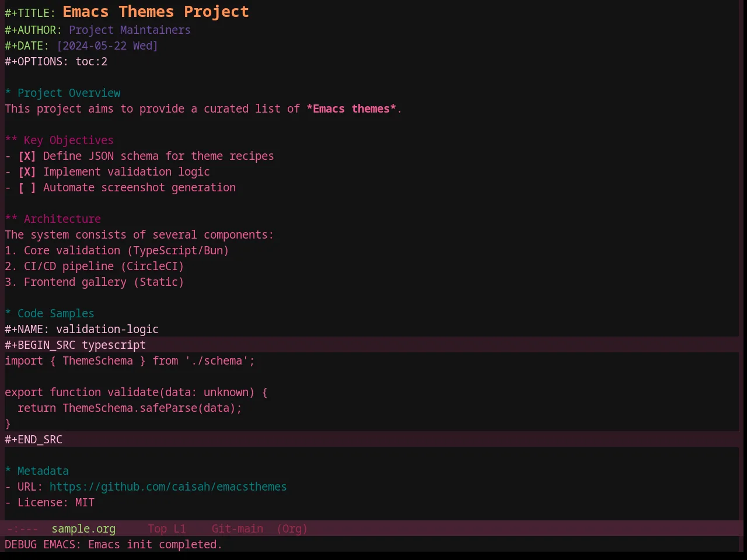Click the '- License: MIT' line

pos(50,503)
